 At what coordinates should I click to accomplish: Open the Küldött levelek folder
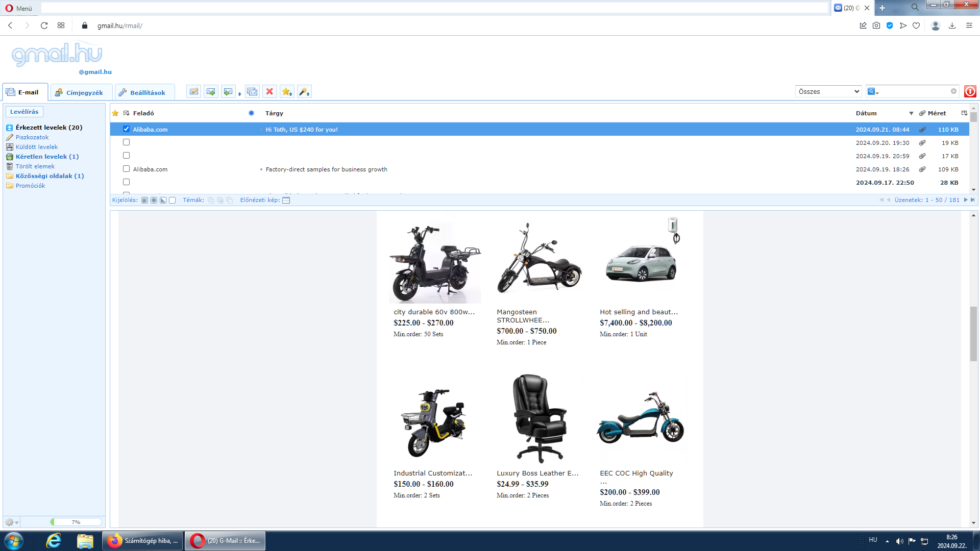coord(37,147)
